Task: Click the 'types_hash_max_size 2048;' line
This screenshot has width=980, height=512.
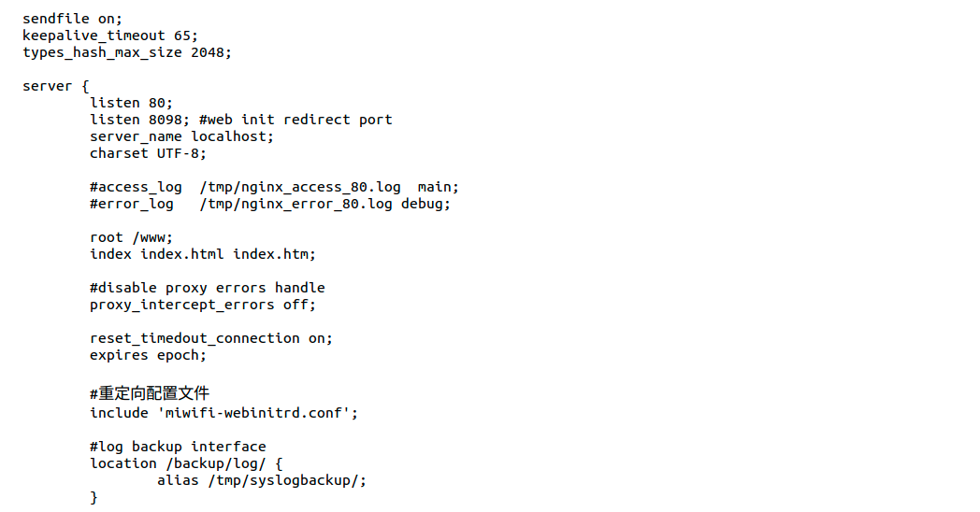Action: [127, 52]
